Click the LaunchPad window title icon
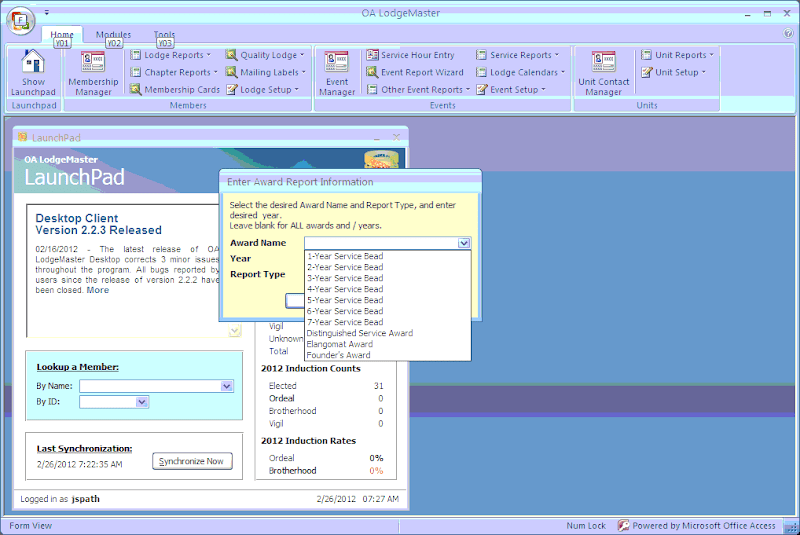The height and width of the screenshot is (535, 800). click(22, 137)
